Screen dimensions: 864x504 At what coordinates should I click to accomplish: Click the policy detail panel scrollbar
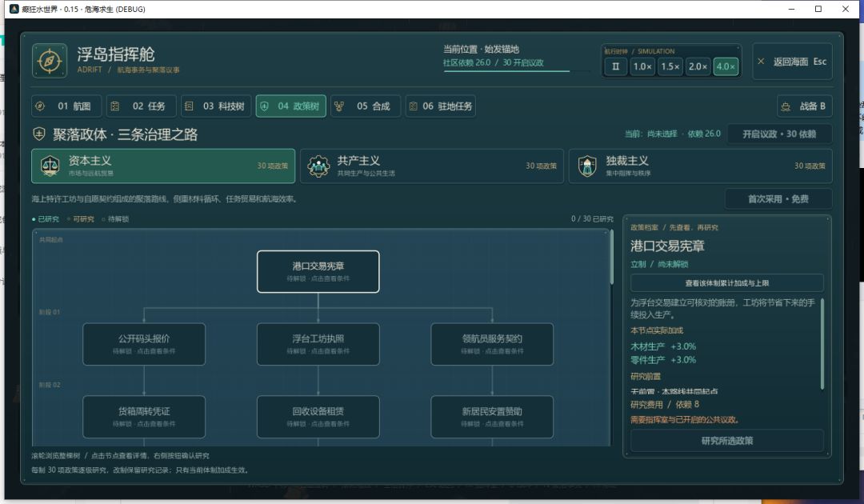[x=822, y=344]
